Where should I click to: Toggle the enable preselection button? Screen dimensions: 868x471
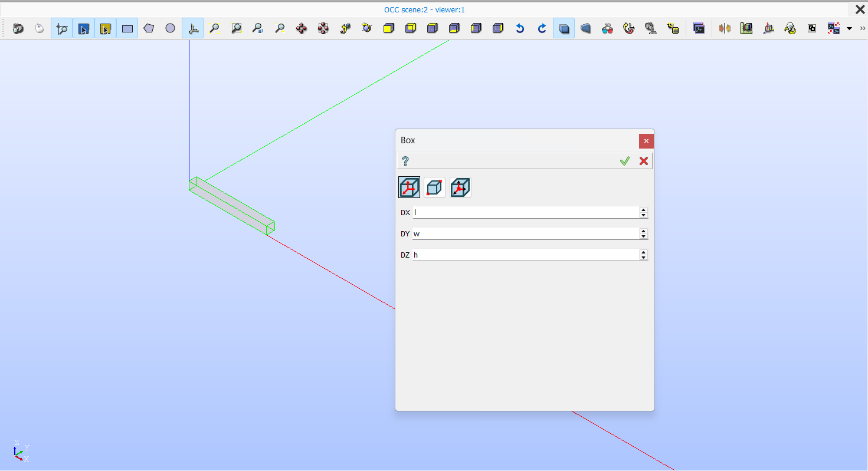(83, 28)
